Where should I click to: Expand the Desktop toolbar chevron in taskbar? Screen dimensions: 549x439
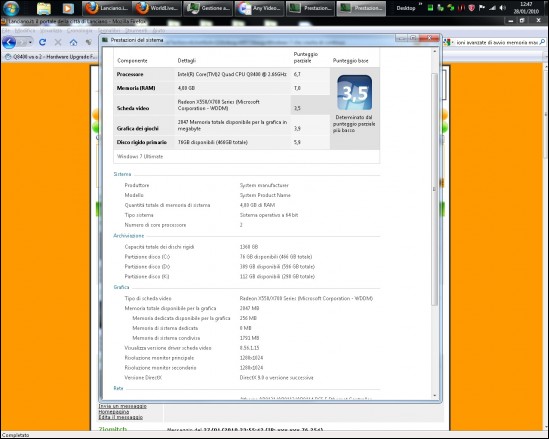(x=421, y=5)
